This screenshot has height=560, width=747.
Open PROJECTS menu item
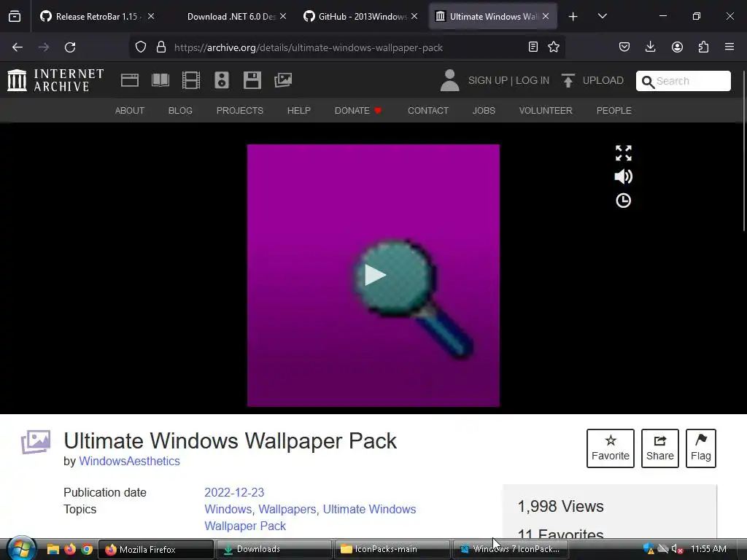point(239,111)
